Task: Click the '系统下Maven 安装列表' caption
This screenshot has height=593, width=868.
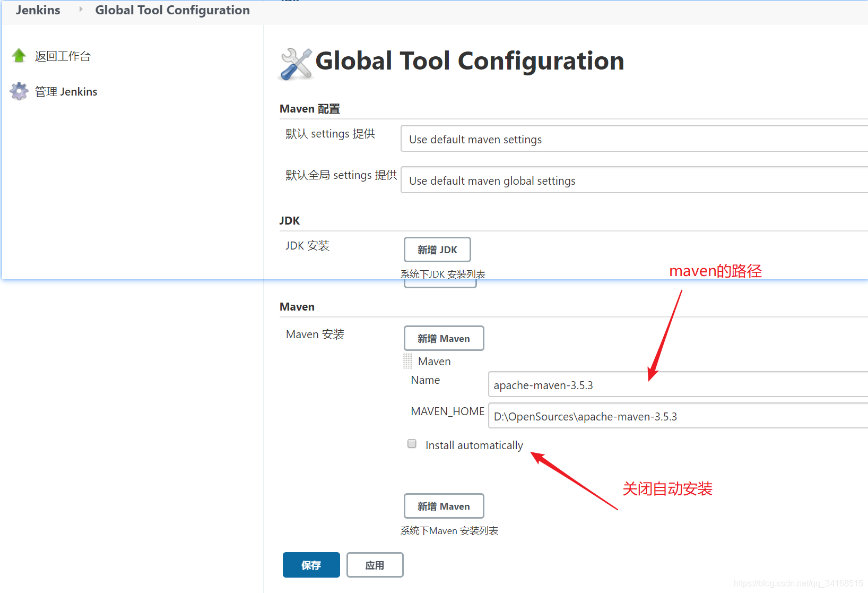Action: click(449, 530)
